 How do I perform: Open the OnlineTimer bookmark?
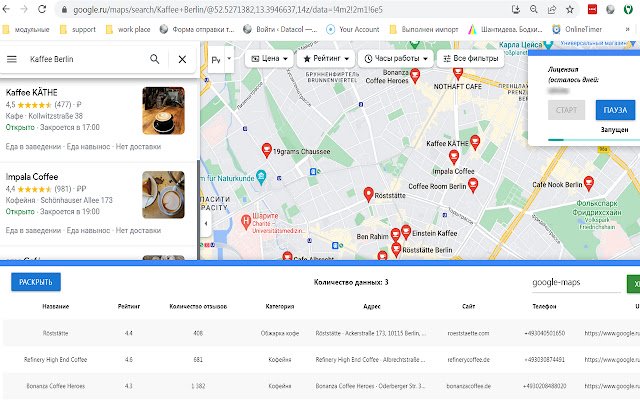point(577,29)
